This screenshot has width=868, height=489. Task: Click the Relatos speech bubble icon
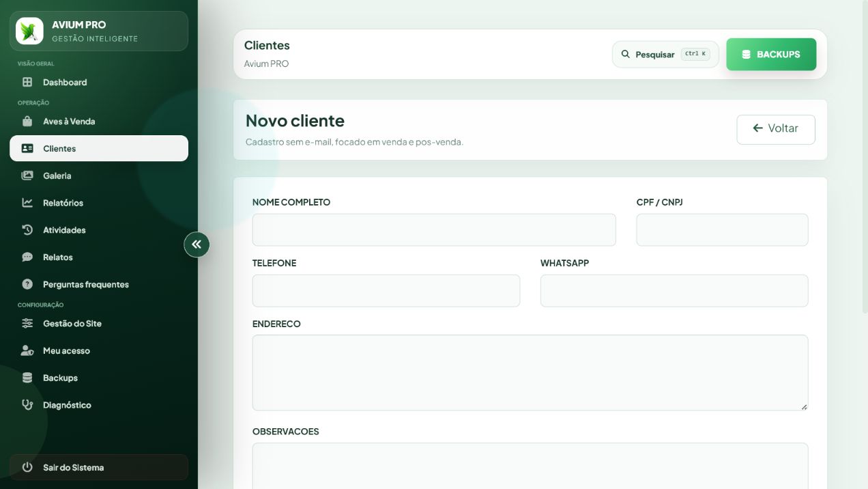27,257
